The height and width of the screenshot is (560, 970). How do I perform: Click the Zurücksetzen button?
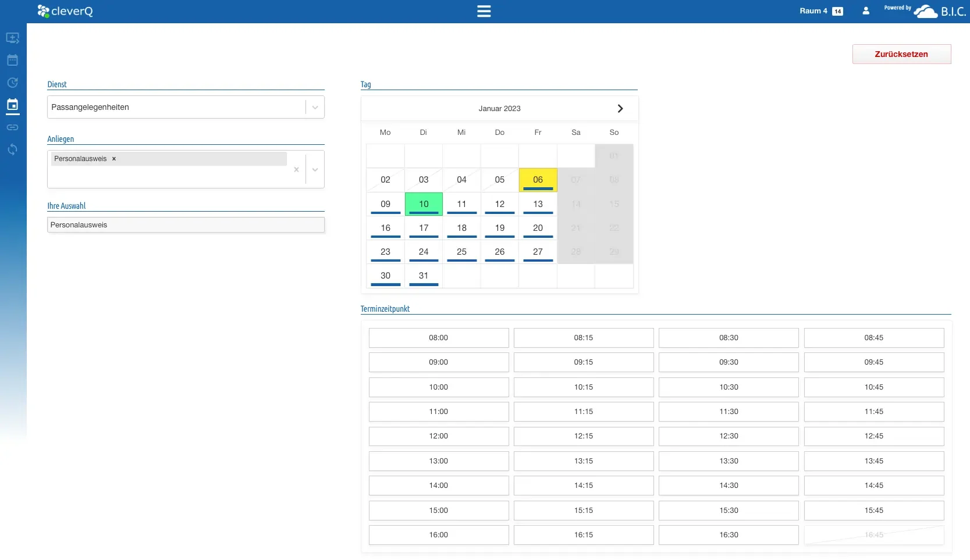(901, 54)
